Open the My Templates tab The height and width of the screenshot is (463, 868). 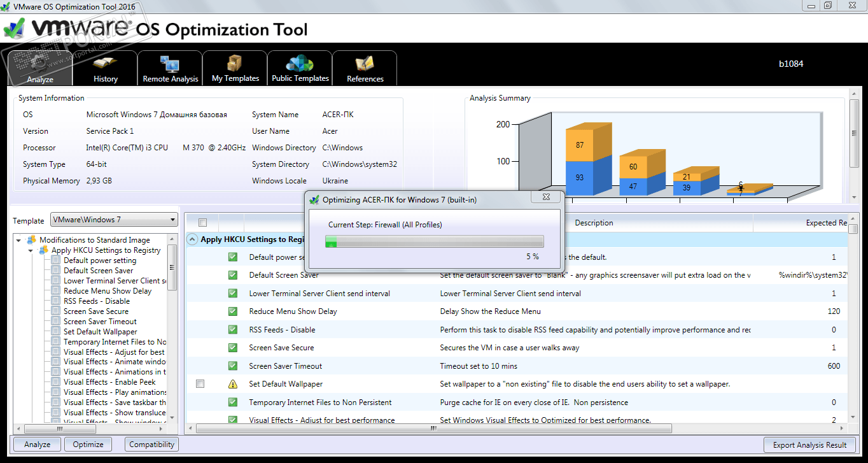click(235, 68)
